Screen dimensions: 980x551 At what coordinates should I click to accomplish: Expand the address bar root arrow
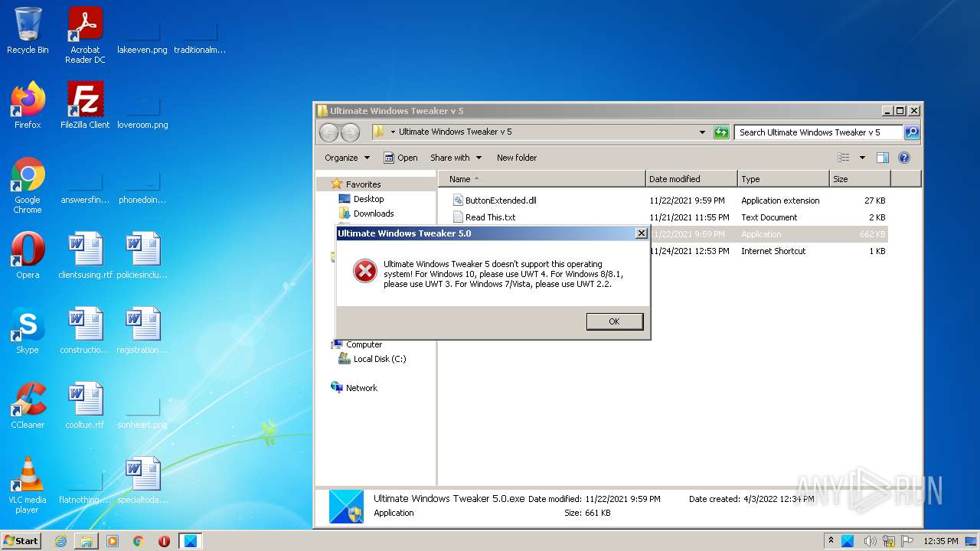(393, 132)
